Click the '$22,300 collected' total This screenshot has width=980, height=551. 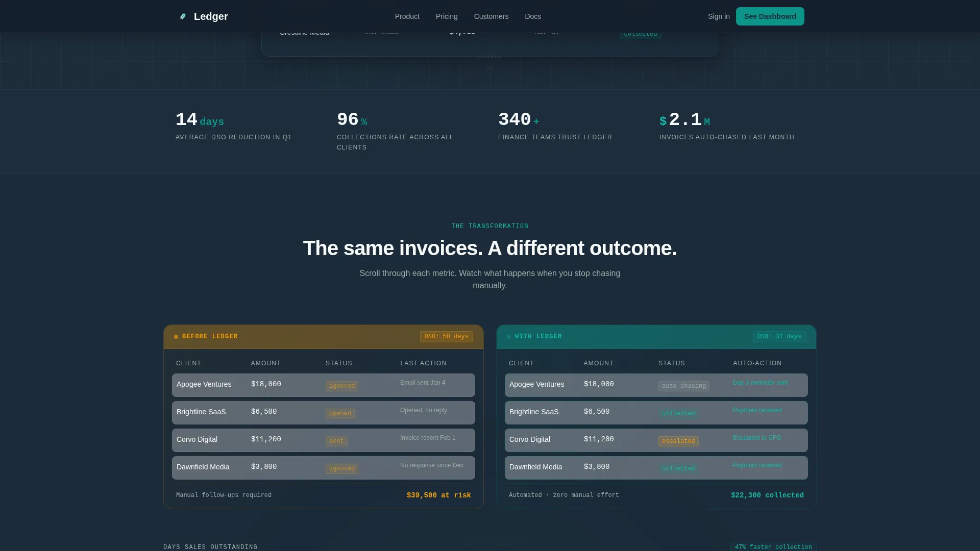767,495
